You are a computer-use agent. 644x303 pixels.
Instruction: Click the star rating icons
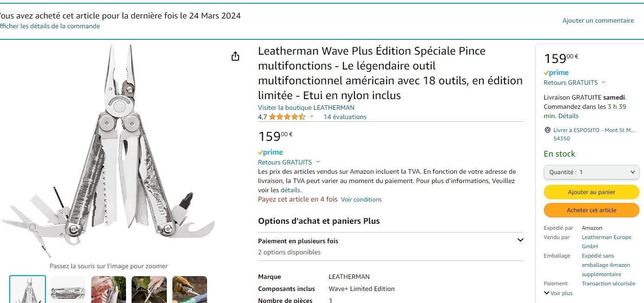(287, 117)
